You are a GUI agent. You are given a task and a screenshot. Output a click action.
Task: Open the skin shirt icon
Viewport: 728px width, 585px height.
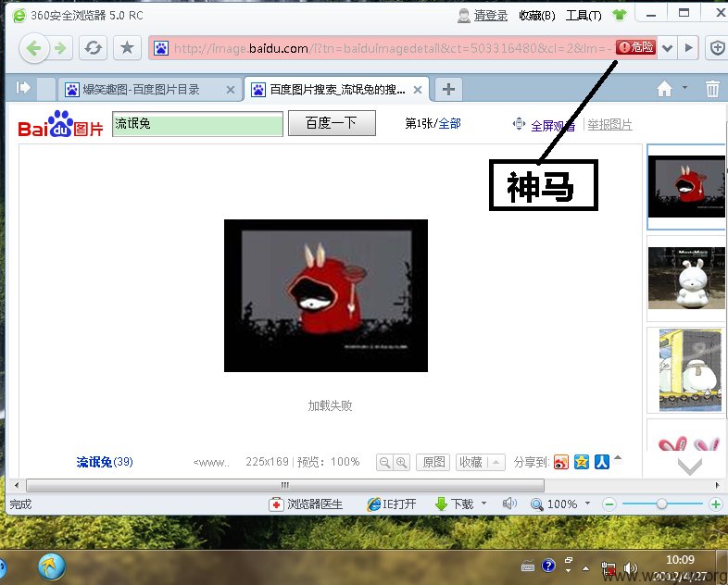(x=620, y=16)
